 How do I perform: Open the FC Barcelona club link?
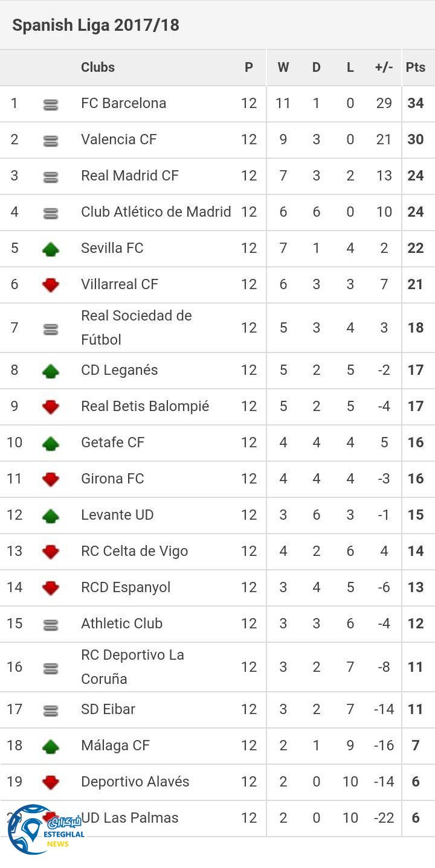tap(123, 103)
